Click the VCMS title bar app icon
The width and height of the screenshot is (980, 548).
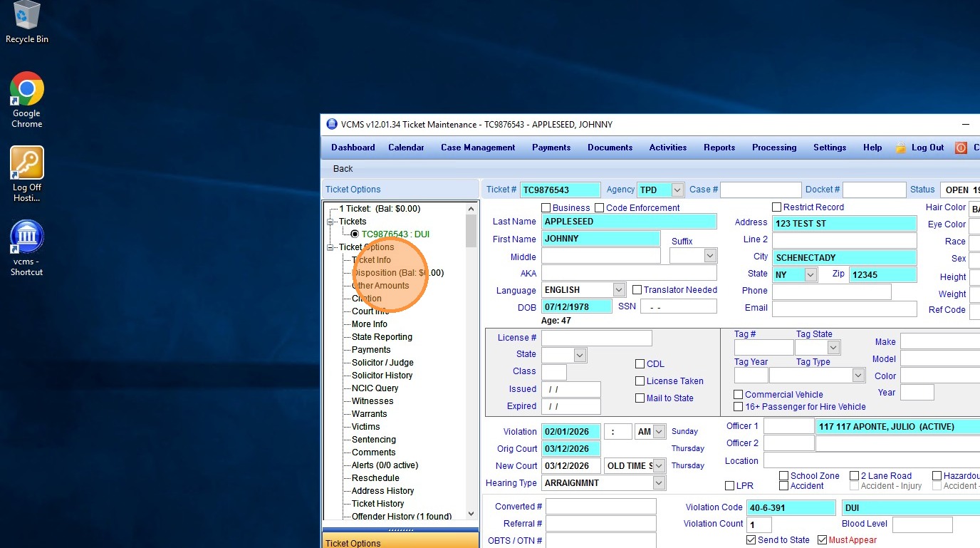pos(332,124)
